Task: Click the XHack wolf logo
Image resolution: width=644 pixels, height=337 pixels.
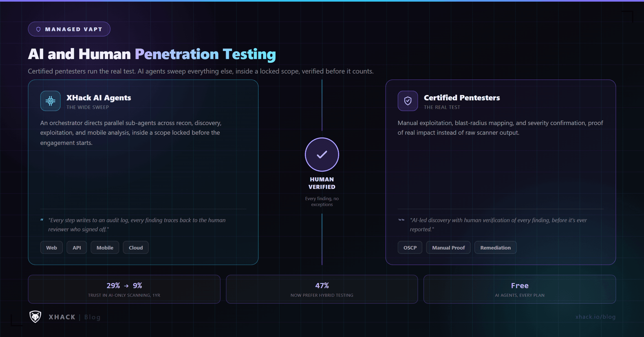Action: tap(35, 317)
